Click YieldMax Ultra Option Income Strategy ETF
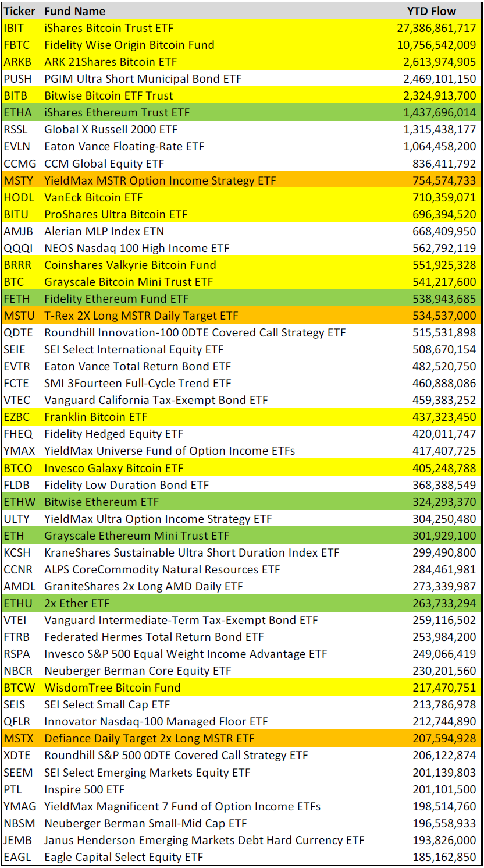This screenshot has height=868, width=484. (x=158, y=519)
